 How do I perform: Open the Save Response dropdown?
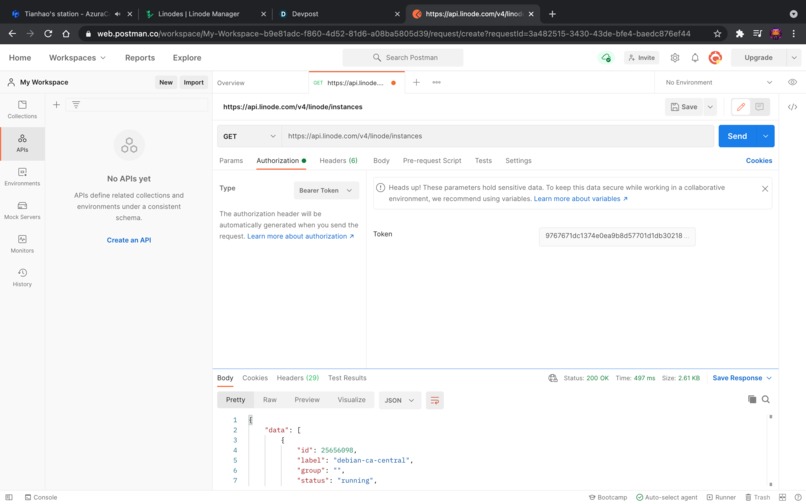(742, 378)
